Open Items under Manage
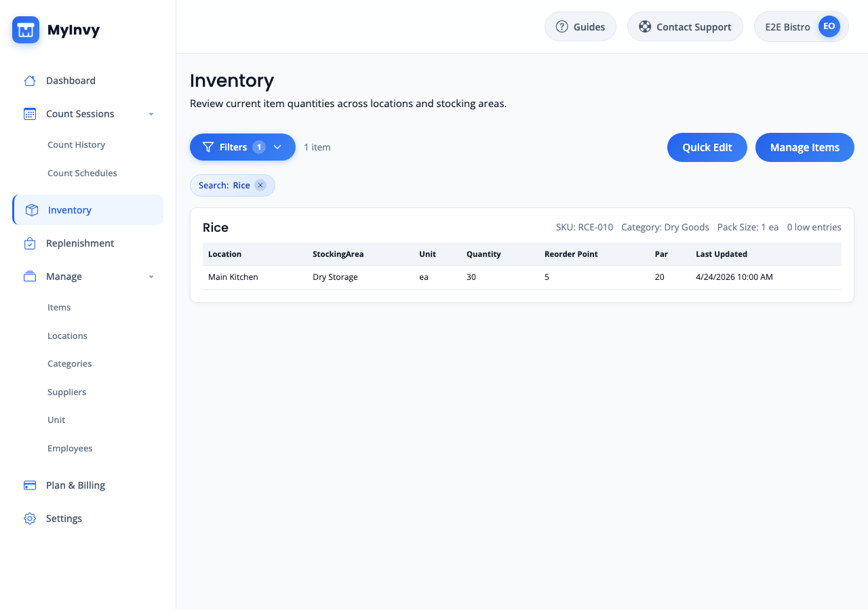This screenshot has height=610, width=868. click(x=59, y=307)
